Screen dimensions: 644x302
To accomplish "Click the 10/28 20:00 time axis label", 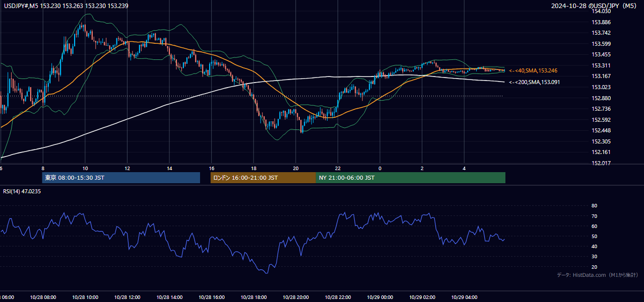I will click(296, 297).
